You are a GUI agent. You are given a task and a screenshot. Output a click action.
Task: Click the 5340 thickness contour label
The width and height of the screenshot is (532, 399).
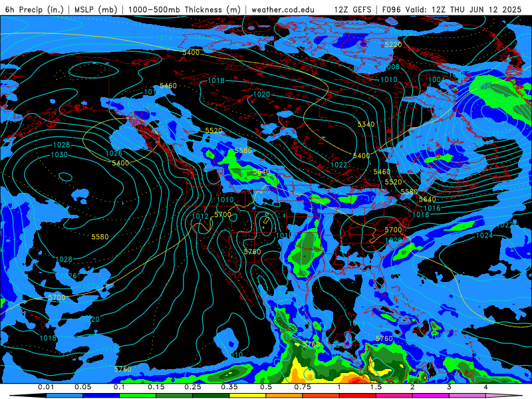(366, 124)
